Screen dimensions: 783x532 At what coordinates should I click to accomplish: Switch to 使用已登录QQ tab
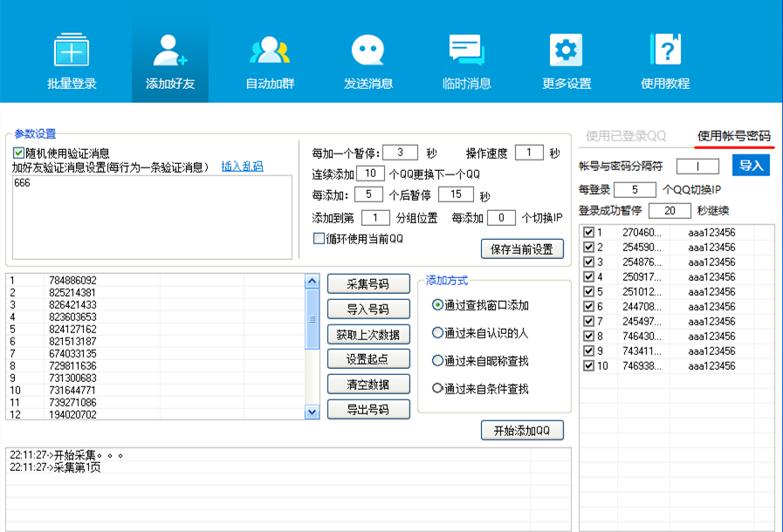[626, 136]
